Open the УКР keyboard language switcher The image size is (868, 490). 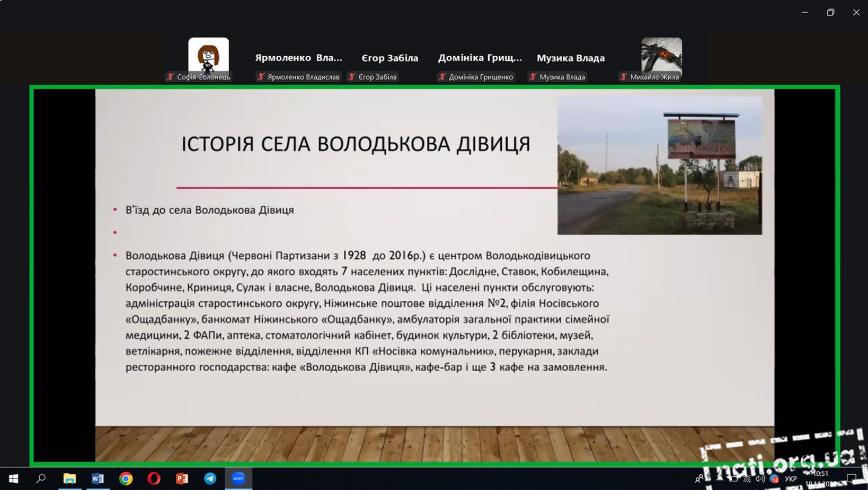(791, 479)
